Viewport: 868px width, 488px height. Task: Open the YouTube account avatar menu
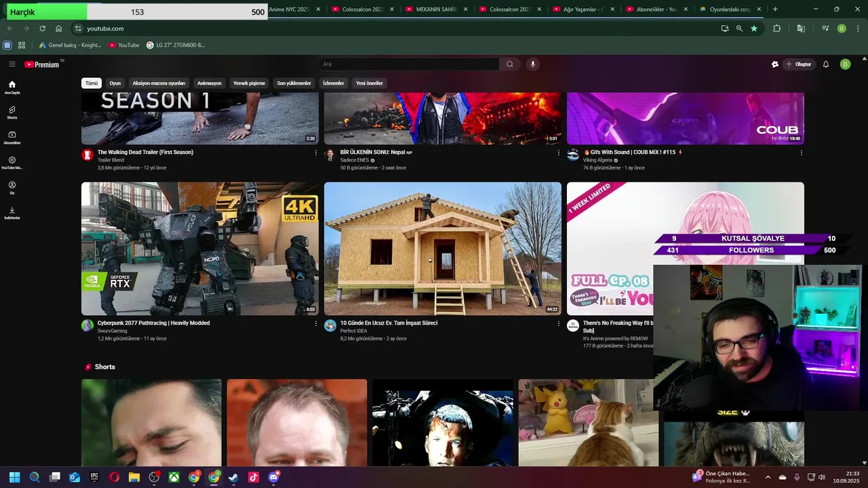point(845,64)
